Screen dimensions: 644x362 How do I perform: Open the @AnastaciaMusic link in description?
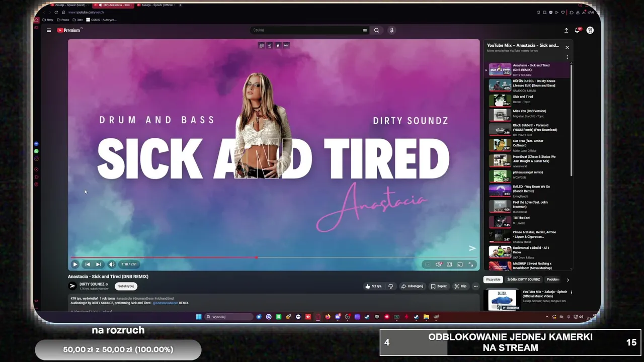(x=166, y=303)
